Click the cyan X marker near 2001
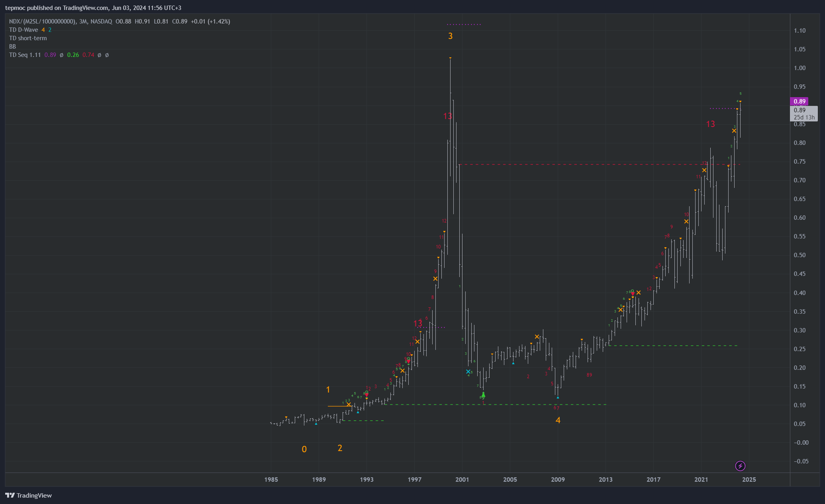This screenshot has height=504, width=825. point(468,372)
